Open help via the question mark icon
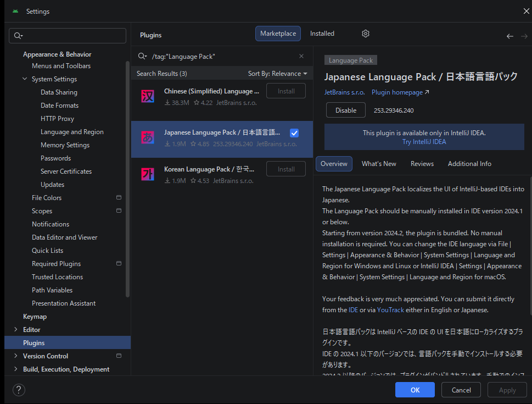Screen dimensions: 532x404 [19, 390]
